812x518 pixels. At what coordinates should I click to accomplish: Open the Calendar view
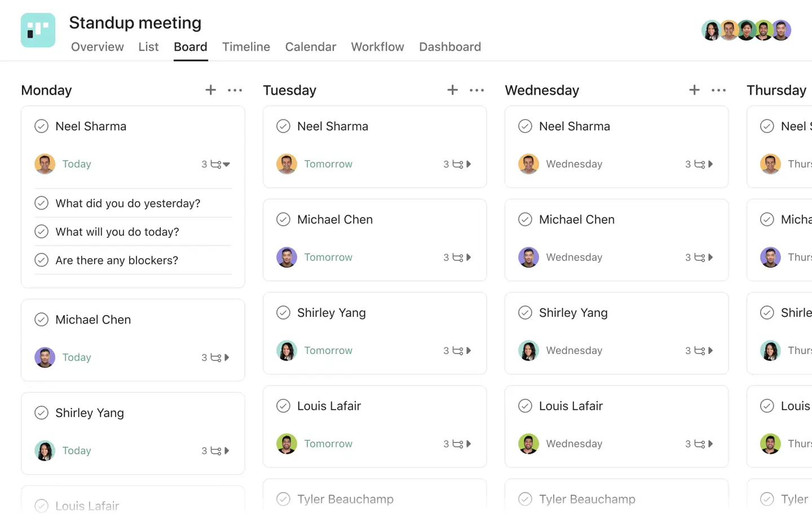tap(310, 47)
